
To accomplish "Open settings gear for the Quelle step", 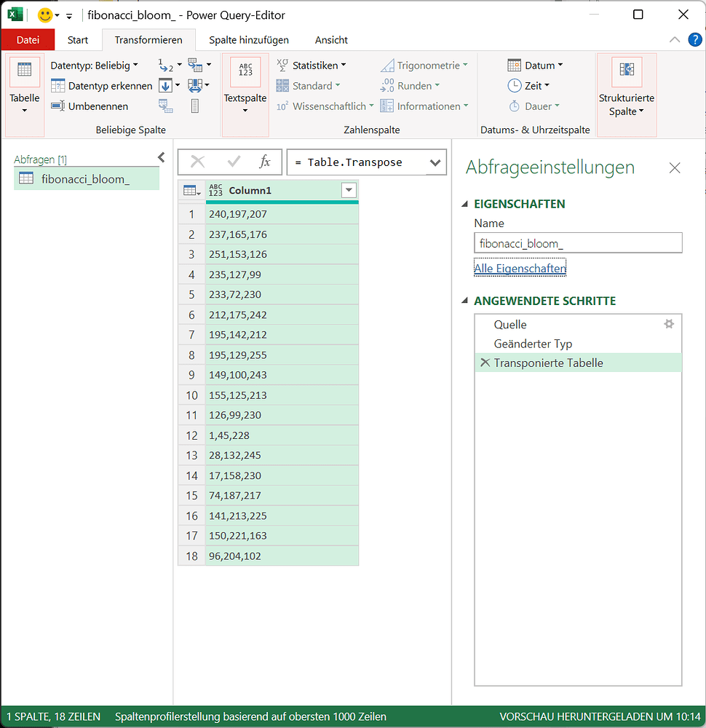I will point(669,324).
